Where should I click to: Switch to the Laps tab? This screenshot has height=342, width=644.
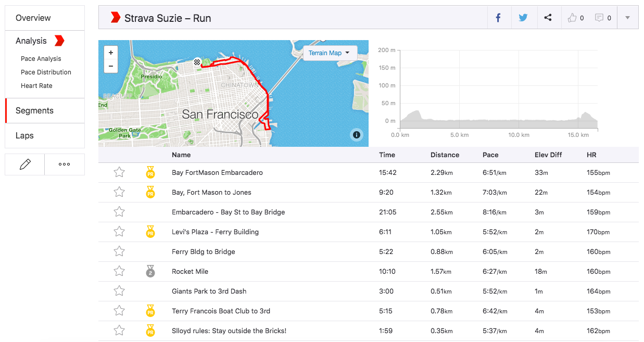pyautogui.click(x=24, y=135)
